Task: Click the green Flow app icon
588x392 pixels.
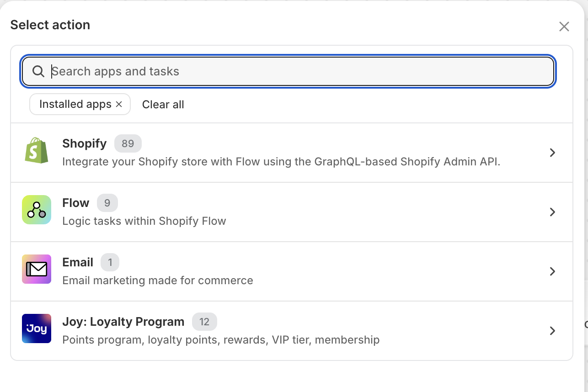Action: 37,210
